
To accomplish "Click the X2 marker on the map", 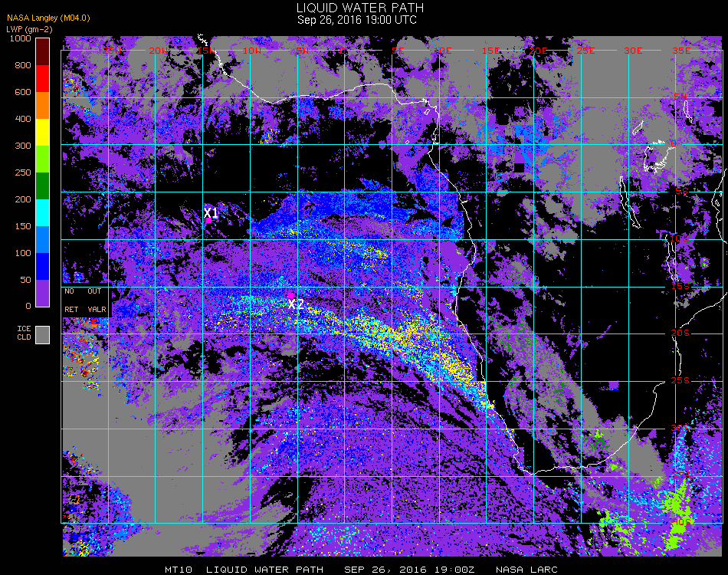I will point(296,304).
